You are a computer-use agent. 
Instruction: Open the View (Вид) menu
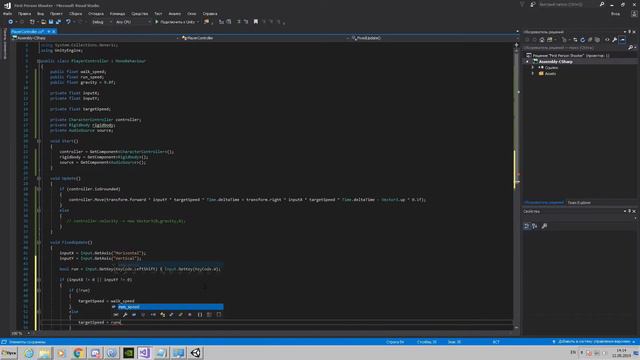[40, 14]
